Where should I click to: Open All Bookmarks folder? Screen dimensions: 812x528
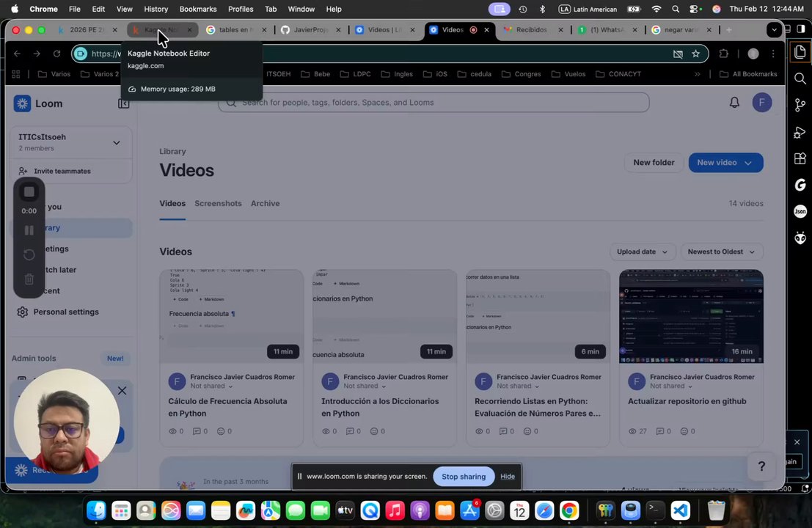[748, 74]
